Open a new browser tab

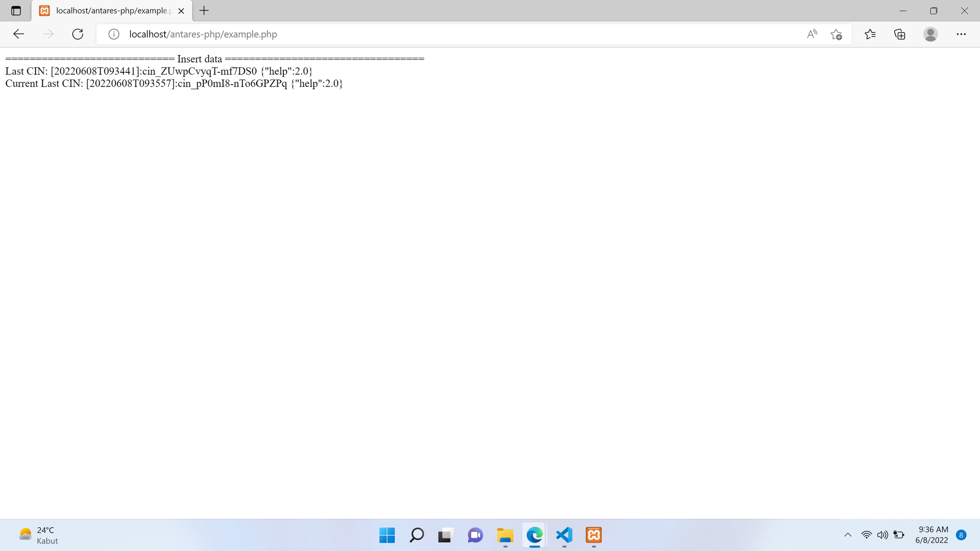coord(204,11)
